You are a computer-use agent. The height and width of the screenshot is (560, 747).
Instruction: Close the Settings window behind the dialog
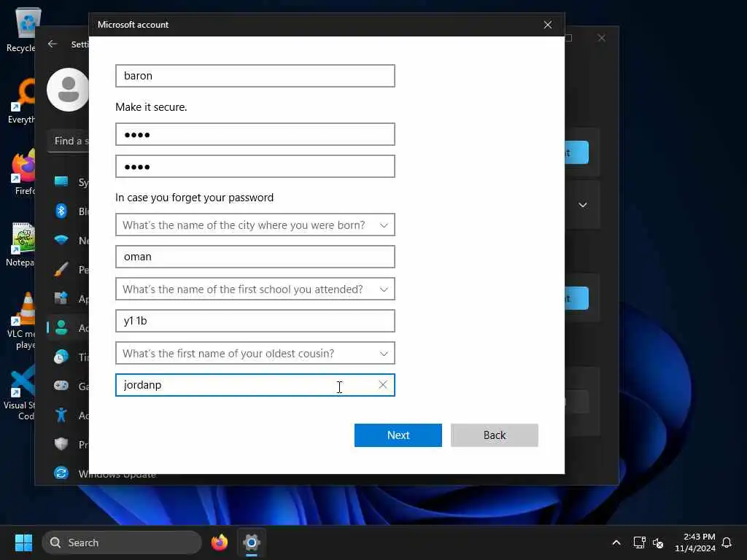(x=601, y=38)
